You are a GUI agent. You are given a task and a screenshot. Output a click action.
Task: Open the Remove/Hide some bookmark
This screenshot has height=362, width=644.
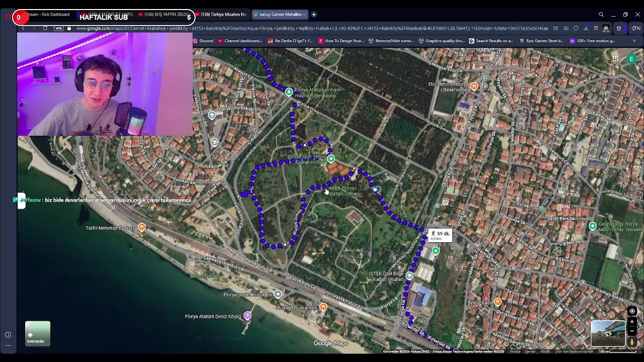391,41
